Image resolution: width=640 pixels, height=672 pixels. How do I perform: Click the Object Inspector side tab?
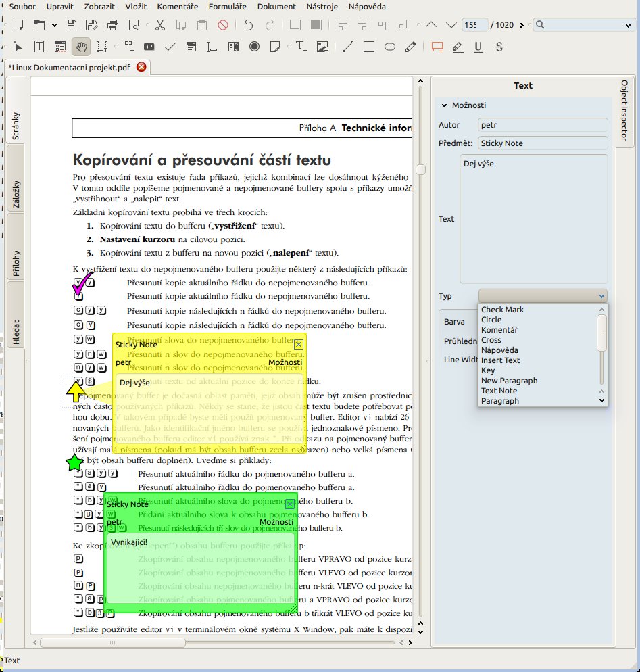coord(624,111)
